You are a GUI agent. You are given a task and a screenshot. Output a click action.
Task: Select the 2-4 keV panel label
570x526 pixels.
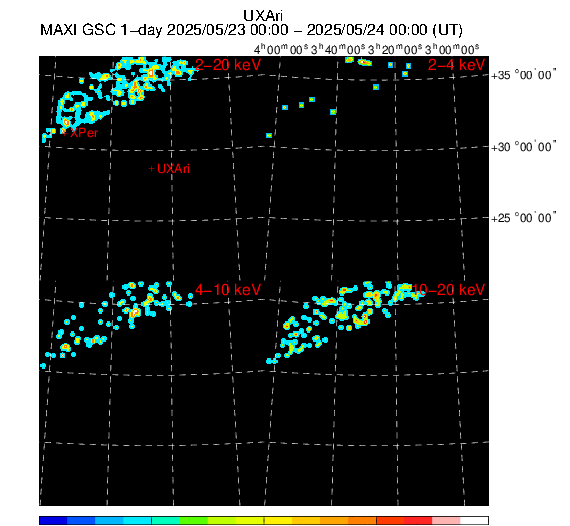(x=456, y=65)
